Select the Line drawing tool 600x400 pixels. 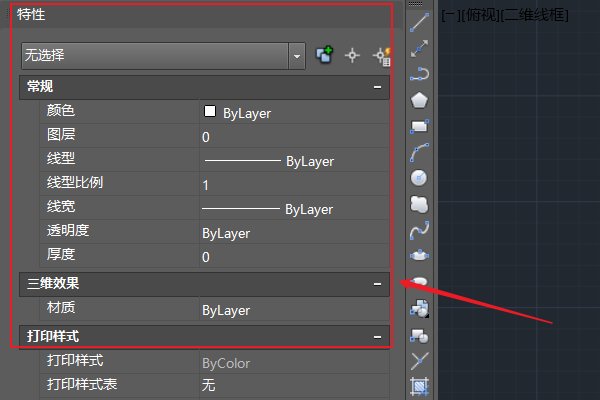click(419, 22)
